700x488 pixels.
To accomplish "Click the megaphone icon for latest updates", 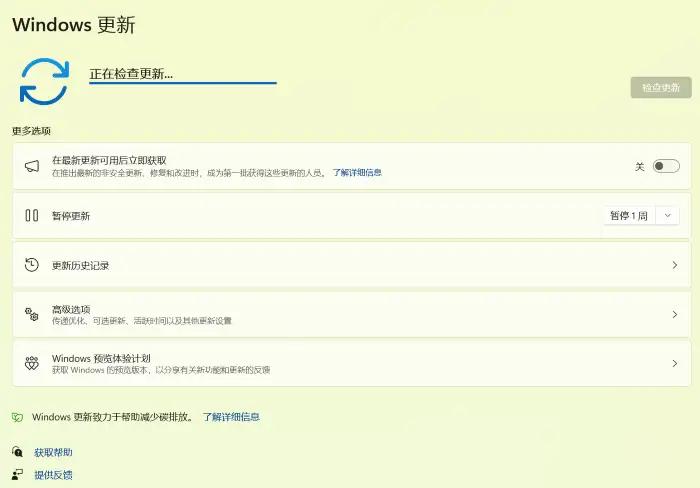I will [x=32, y=167].
